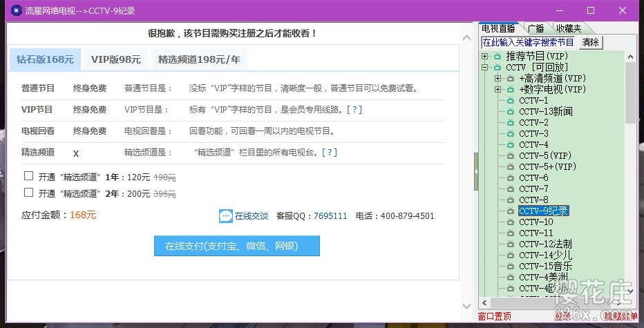Viewport: 644px width, 328px height.
Task: Click the 窗口置顶 link
Action: tap(495, 316)
